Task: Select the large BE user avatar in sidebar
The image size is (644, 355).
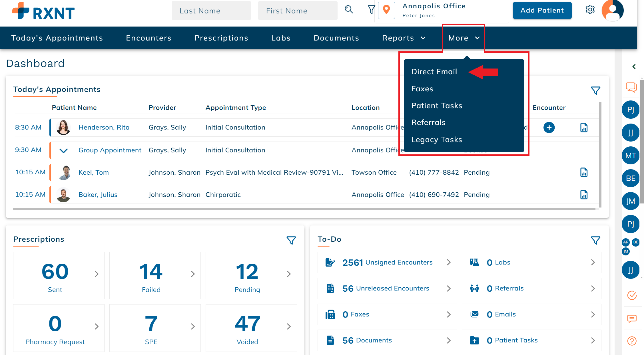Action: 631,178
